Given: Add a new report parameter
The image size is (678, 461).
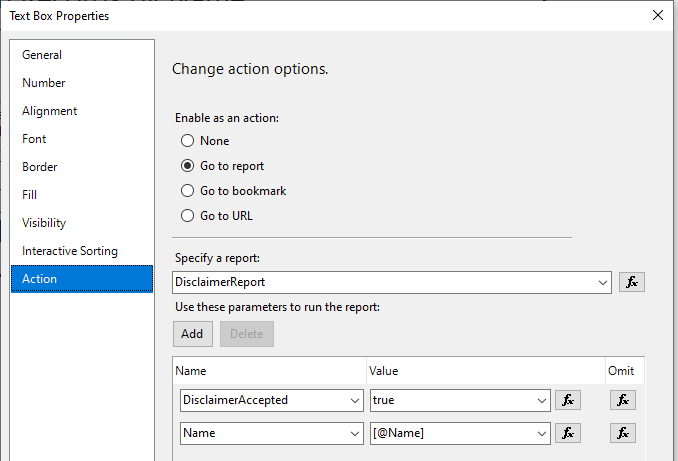Looking at the screenshot, I should click(193, 334).
